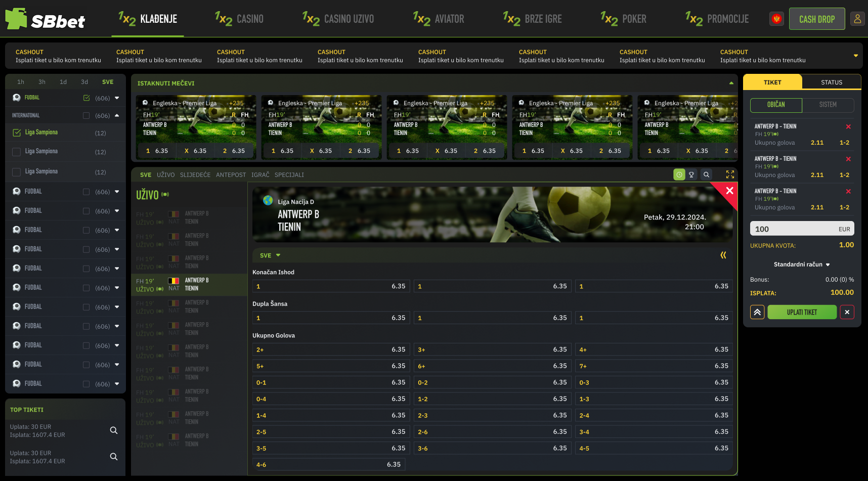View first top ticket magnifier icon
Viewport: 868px width, 481px height.
pos(114,430)
